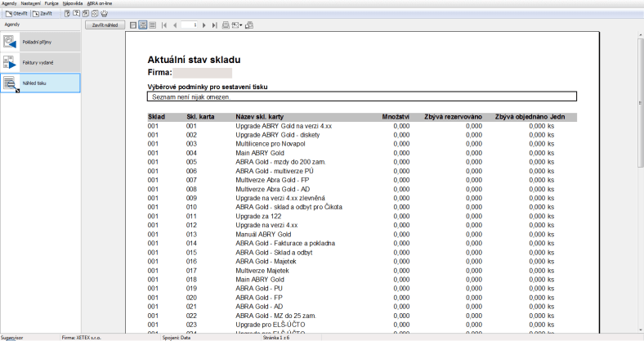
Task: Open the ABRA on-line menu
Action: point(100,3)
